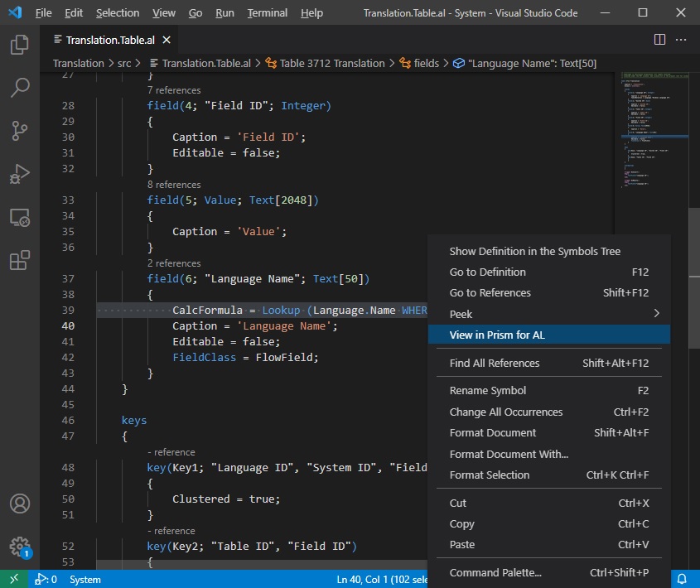Click System in the status bar
Viewport: 700px width, 588px height.
tap(85, 579)
